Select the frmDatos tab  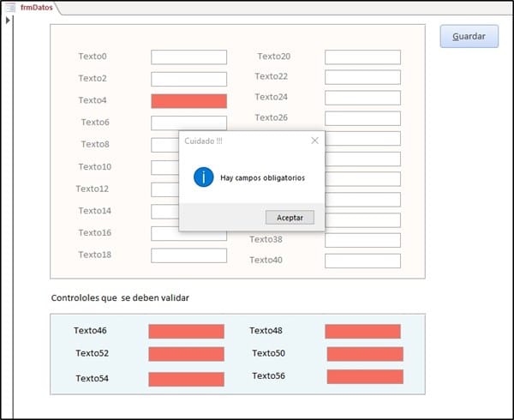[x=36, y=7]
